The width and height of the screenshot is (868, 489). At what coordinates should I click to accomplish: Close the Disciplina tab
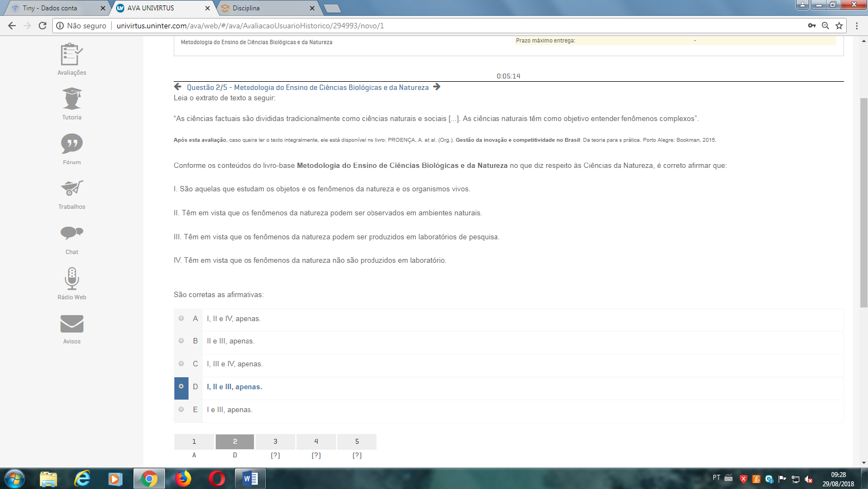point(312,8)
